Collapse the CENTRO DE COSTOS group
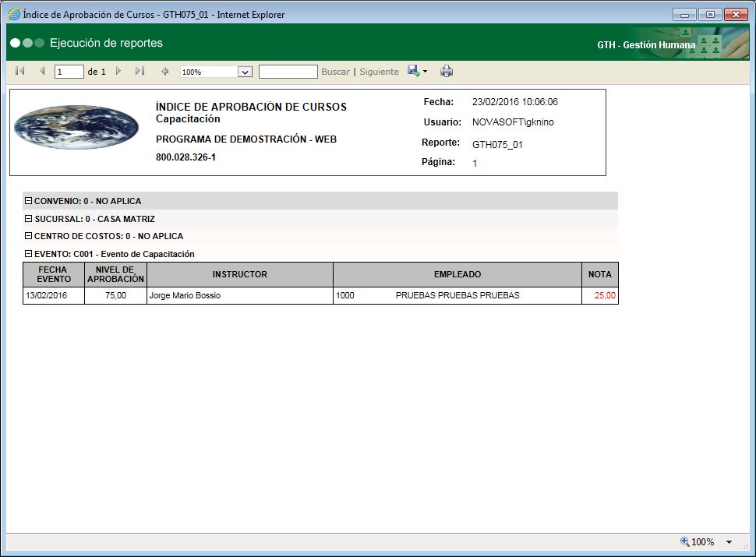This screenshot has height=557, width=756. point(28,235)
